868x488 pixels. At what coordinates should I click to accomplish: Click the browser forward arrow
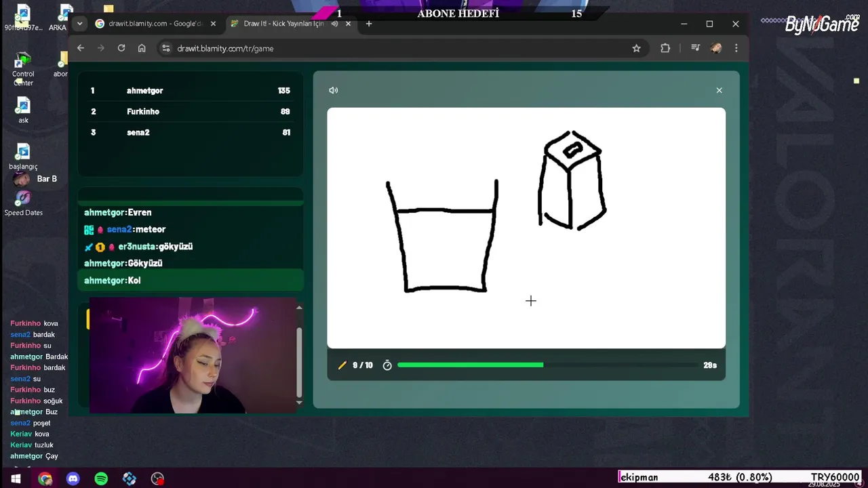coord(101,48)
